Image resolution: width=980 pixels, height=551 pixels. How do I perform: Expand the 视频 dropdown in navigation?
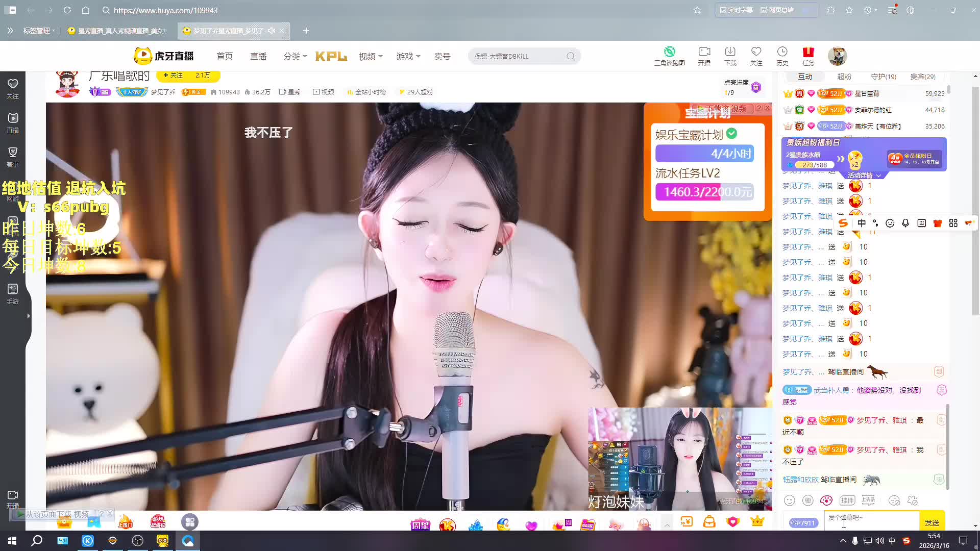pos(371,56)
